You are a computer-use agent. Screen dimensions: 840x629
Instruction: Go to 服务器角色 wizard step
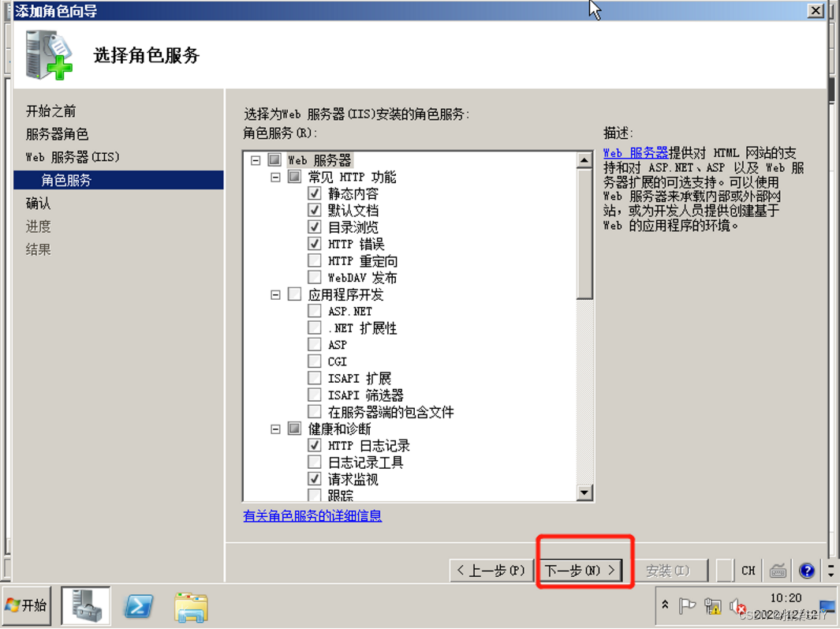(58, 134)
